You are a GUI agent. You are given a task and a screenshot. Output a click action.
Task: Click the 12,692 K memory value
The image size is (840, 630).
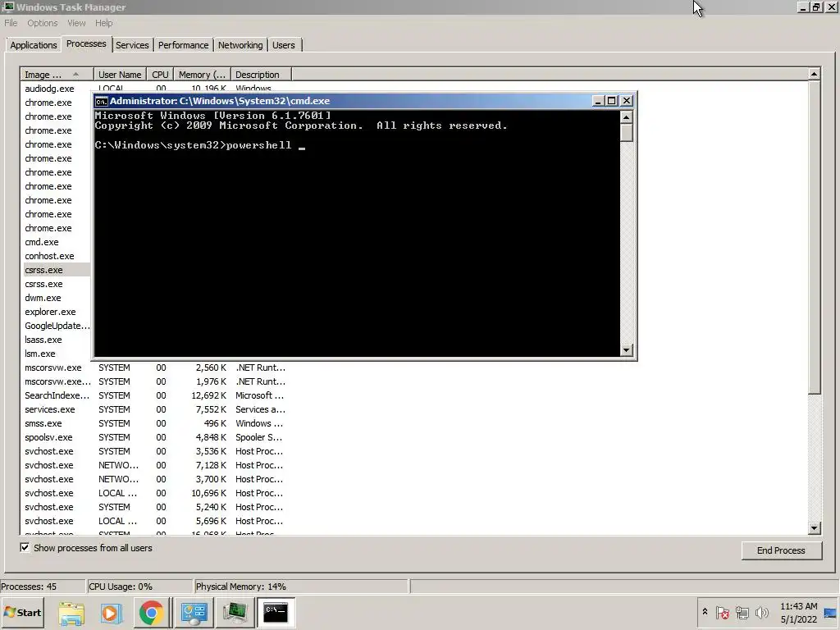(208, 395)
